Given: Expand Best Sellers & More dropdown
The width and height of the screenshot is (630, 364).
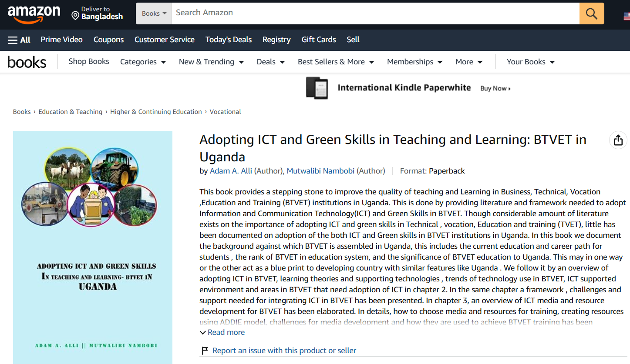Looking at the screenshot, I should [x=336, y=62].
